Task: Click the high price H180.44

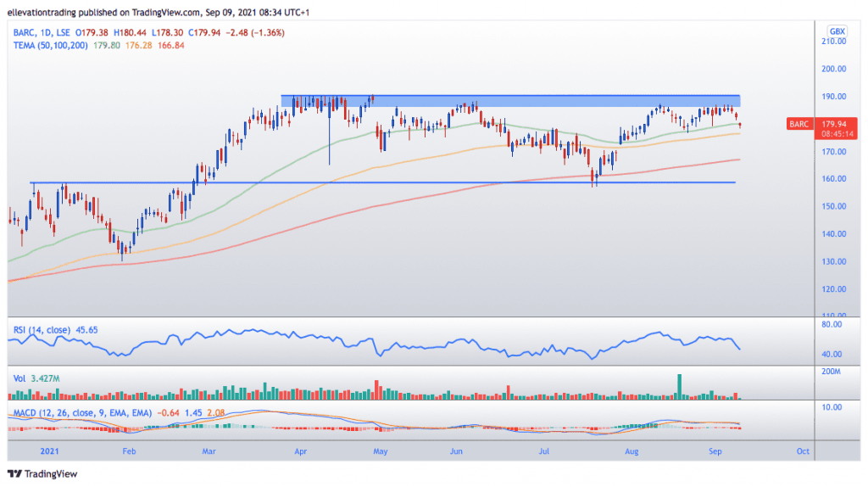Action: [x=130, y=33]
